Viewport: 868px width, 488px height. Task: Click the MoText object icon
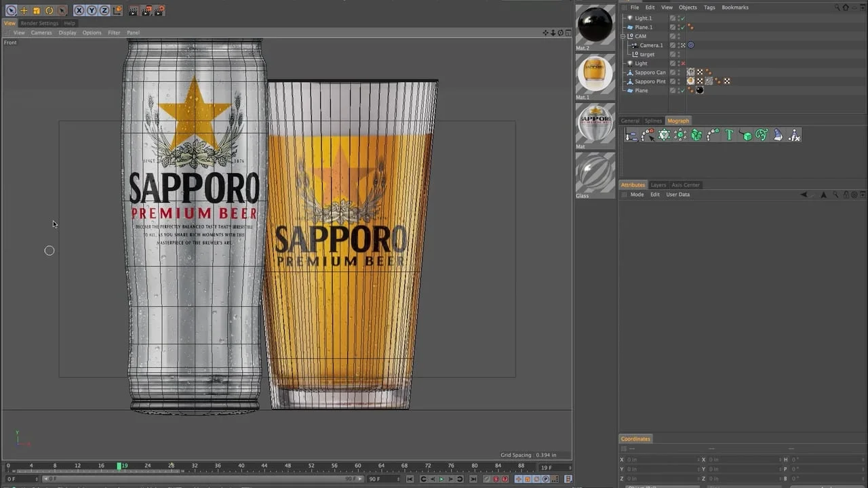(x=729, y=136)
